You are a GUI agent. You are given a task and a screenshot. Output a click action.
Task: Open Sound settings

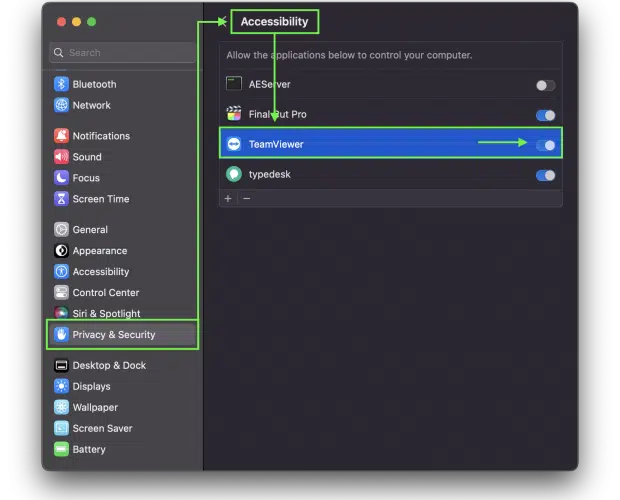(123, 157)
